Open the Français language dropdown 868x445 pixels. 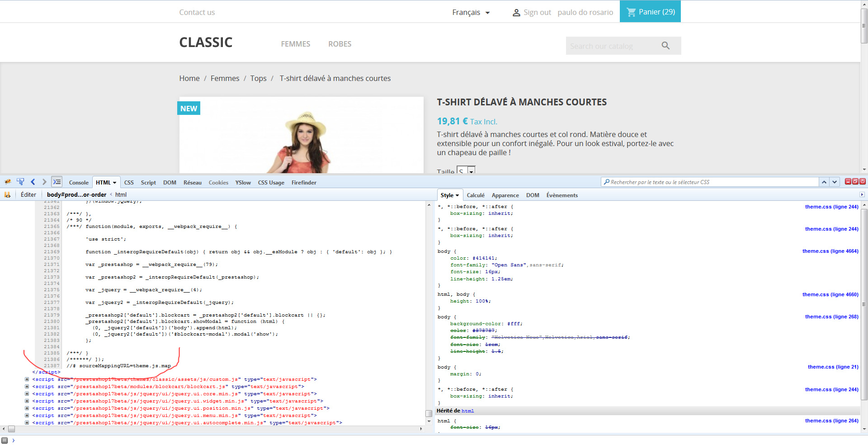point(471,13)
